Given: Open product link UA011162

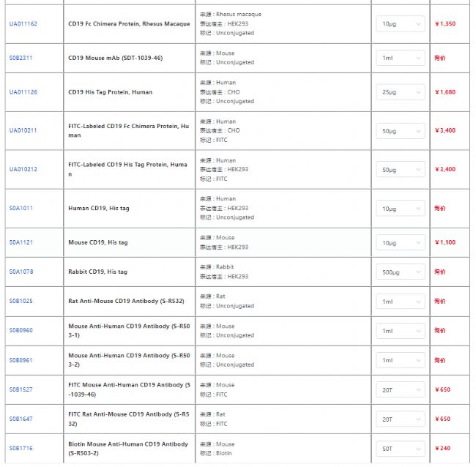Looking at the screenshot, I should (23, 24).
